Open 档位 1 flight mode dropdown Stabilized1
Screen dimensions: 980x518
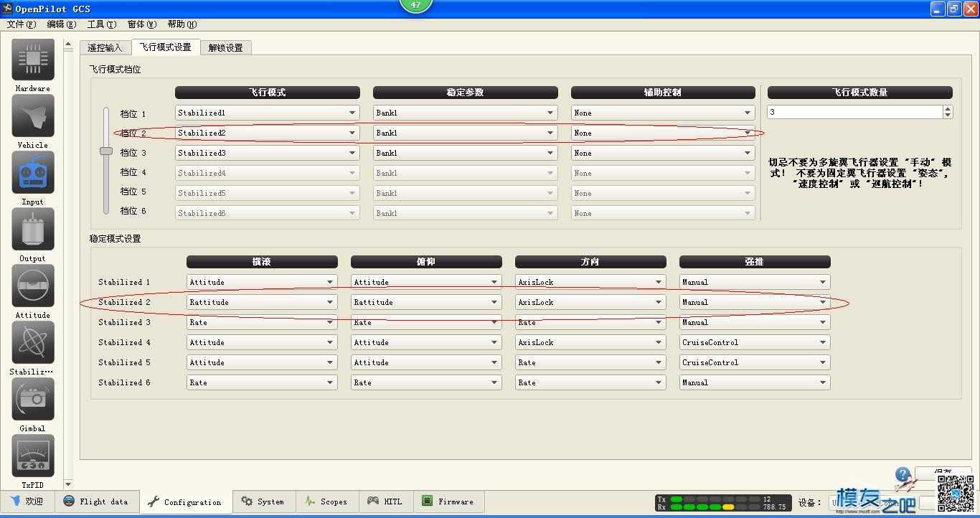(x=268, y=113)
